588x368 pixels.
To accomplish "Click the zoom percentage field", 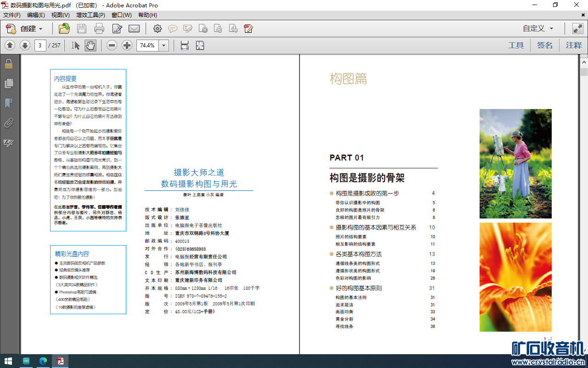I will point(148,45).
